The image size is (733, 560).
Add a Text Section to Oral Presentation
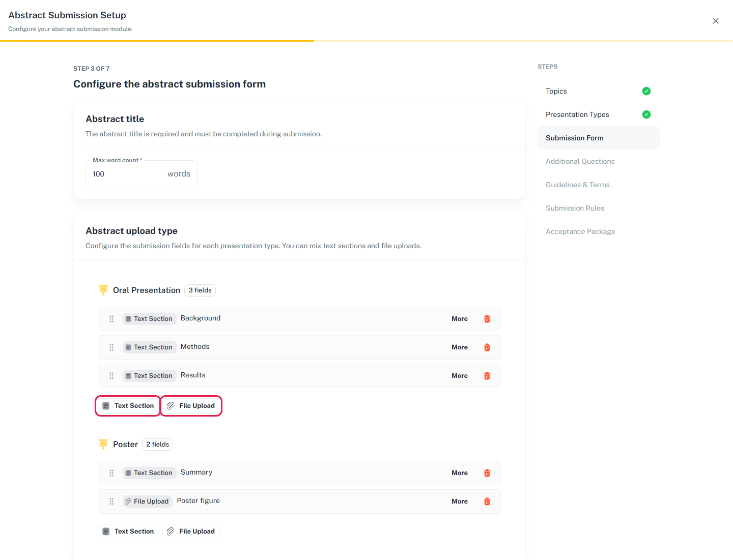pyautogui.click(x=128, y=406)
